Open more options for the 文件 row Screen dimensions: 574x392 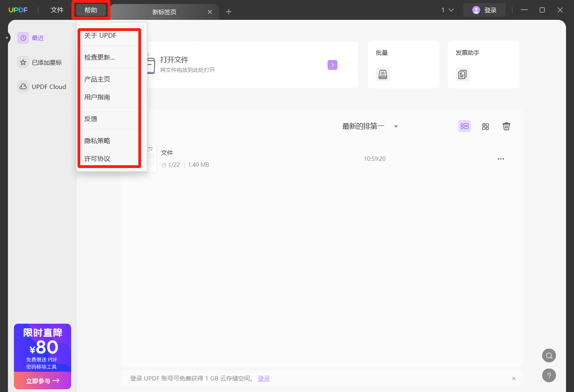[x=501, y=159]
